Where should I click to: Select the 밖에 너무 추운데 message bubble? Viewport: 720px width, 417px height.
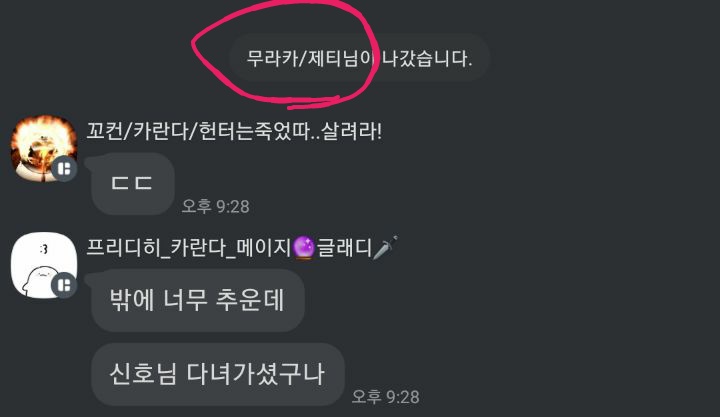(x=197, y=300)
